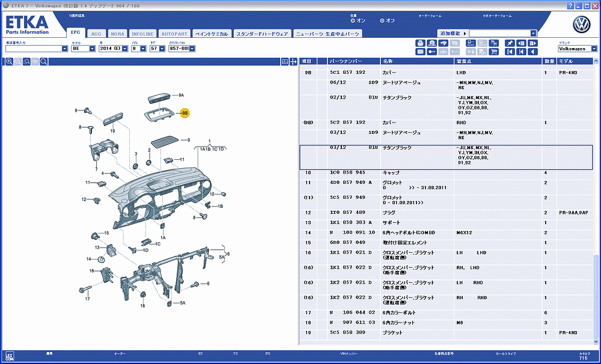Open the year dropdown showing 2014 (E)
The width and height of the screenshot is (601, 364).
pyautogui.click(x=124, y=49)
